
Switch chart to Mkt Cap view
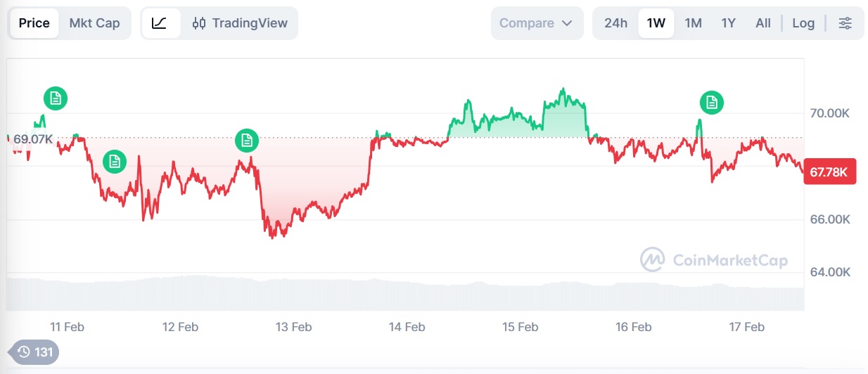pos(94,23)
